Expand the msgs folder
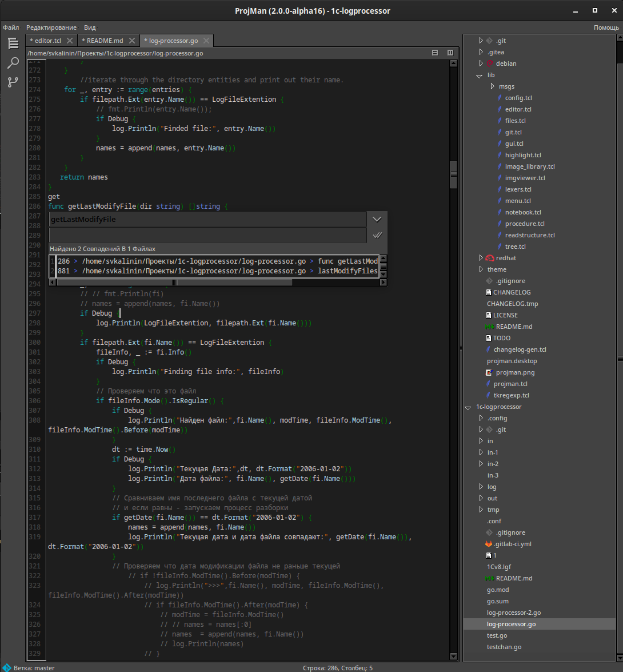 pyautogui.click(x=493, y=86)
